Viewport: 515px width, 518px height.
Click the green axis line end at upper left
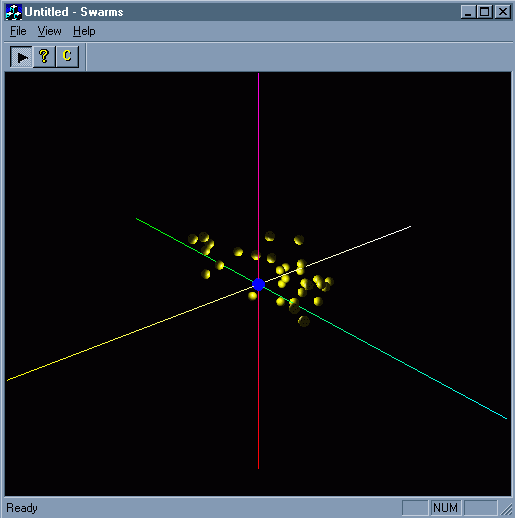point(137,219)
